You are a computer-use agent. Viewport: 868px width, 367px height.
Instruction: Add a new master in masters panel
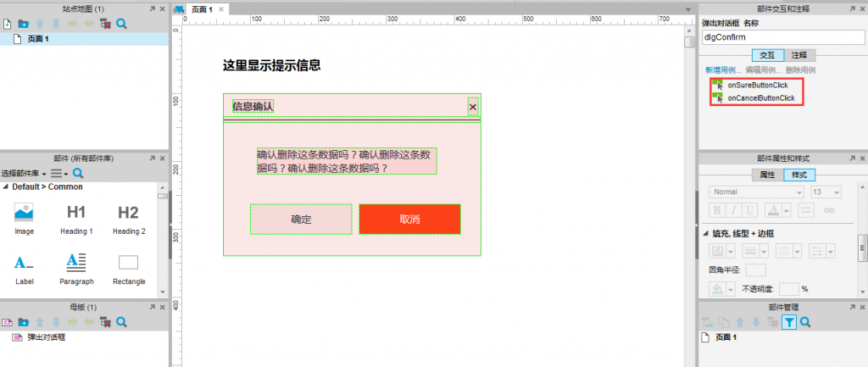(7, 321)
